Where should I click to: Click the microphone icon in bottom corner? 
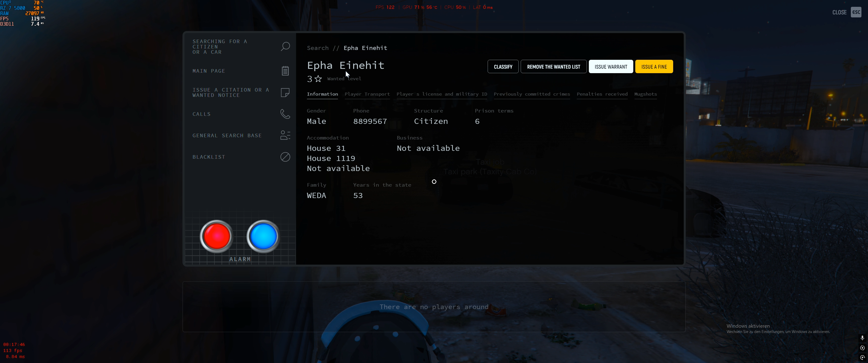pyautogui.click(x=862, y=338)
